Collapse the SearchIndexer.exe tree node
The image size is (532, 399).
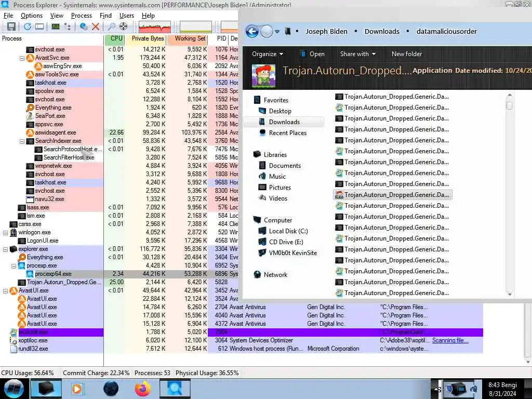(22, 141)
